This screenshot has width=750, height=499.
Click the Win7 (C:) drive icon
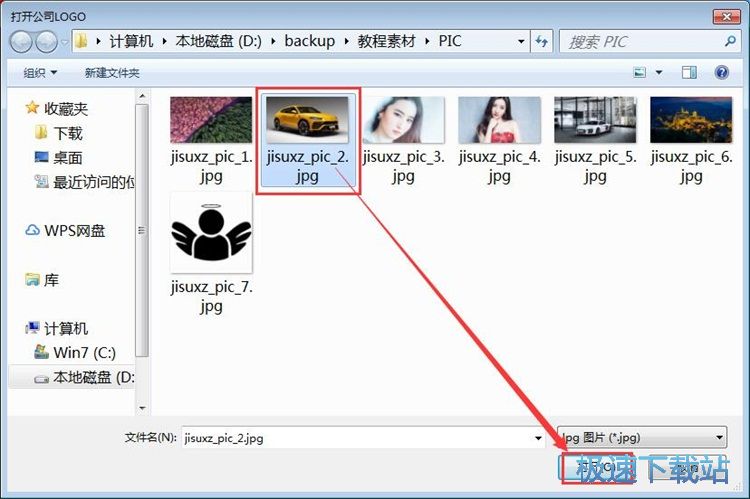tap(42, 353)
